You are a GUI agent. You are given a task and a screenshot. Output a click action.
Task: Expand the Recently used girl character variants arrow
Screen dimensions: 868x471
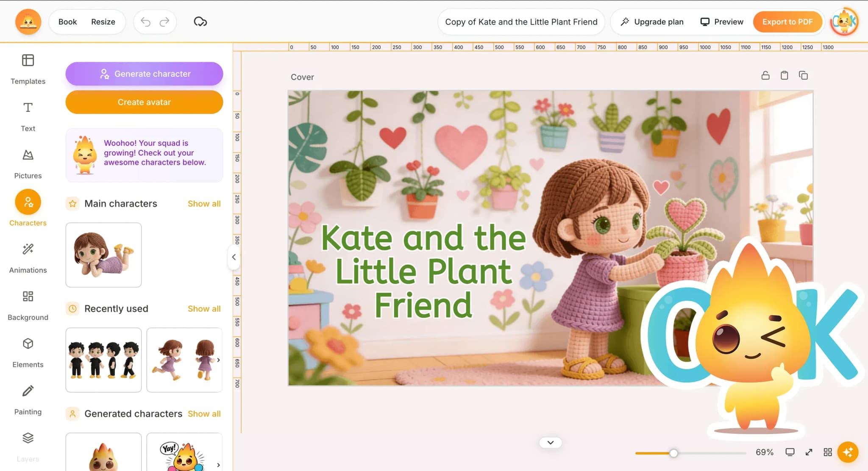click(x=218, y=360)
